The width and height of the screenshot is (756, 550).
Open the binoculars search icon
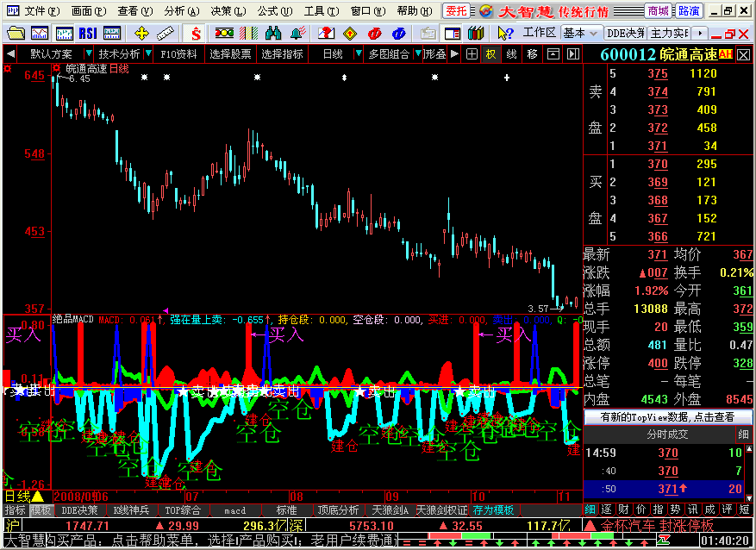point(273,34)
